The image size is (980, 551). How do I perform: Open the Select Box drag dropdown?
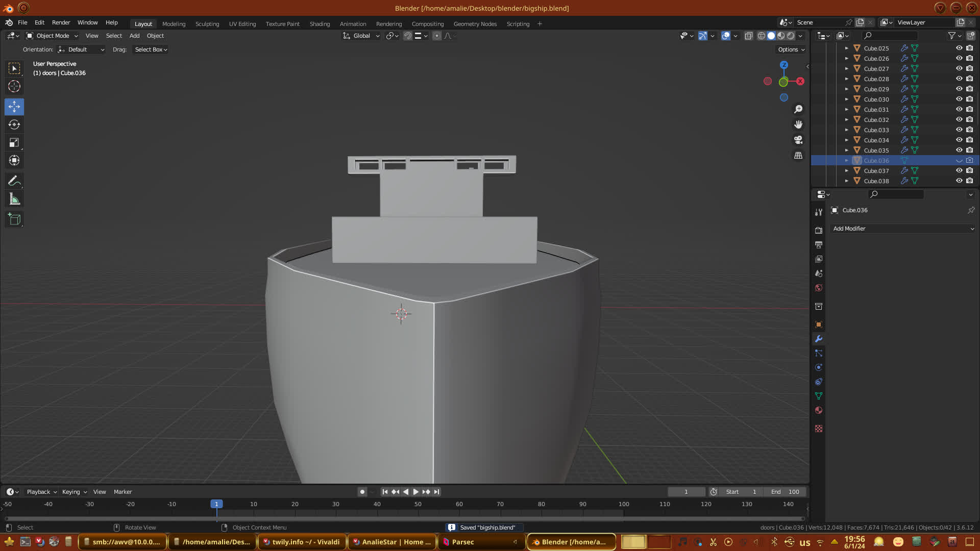tap(151, 49)
